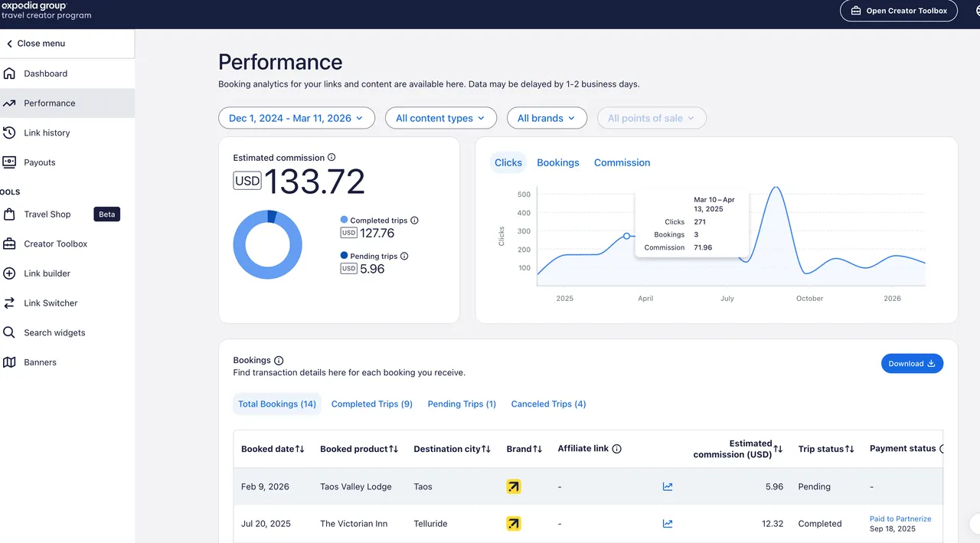The width and height of the screenshot is (980, 543).
Task: Open the Banners tool
Action: (x=40, y=361)
